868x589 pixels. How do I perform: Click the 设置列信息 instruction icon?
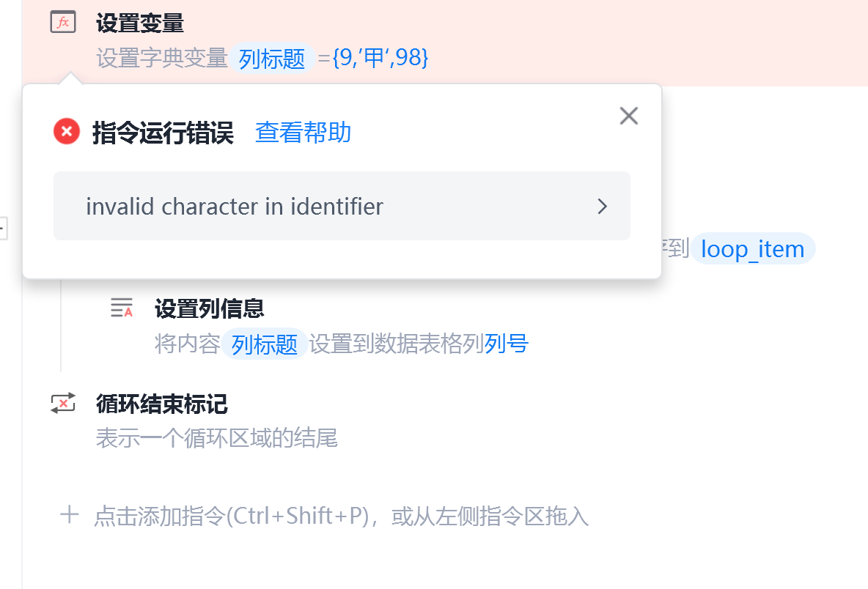122,308
